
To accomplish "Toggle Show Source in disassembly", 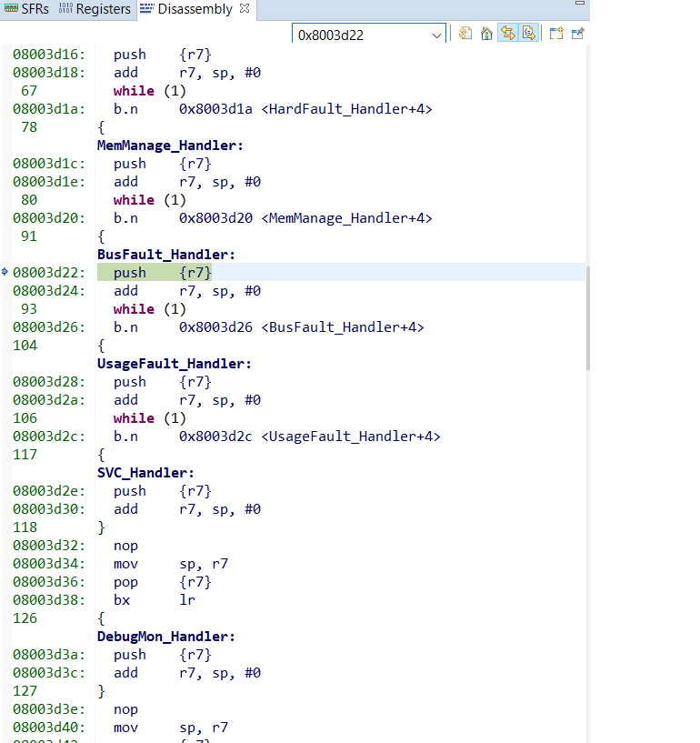I will [x=528, y=33].
